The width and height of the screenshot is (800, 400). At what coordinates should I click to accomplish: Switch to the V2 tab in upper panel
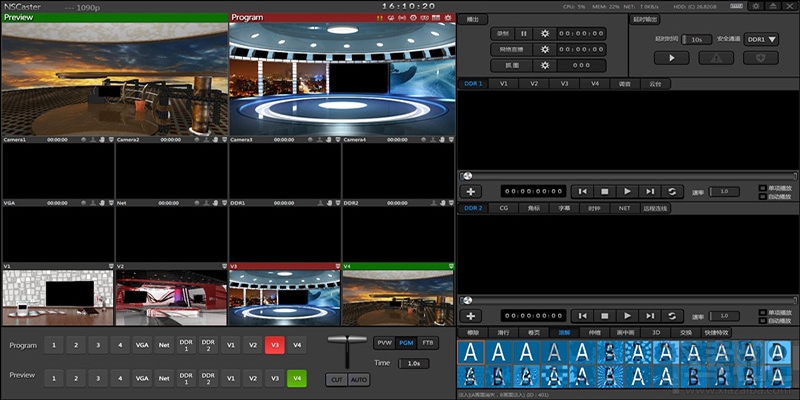(x=534, y=84)
